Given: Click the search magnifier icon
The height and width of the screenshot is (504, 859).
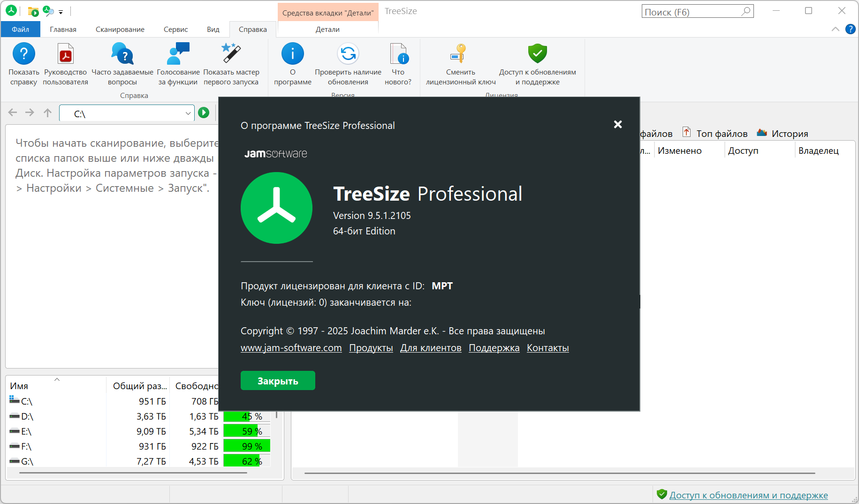Looking at the screenshot, I should [746, 11].
